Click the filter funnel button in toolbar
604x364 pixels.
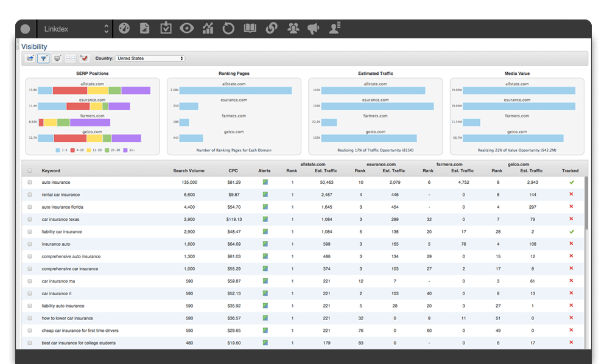tap(43, 58)
